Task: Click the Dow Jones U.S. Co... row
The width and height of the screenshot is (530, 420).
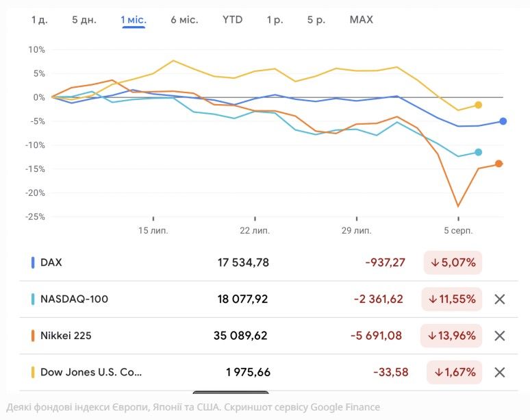Action: click(91, 372)
